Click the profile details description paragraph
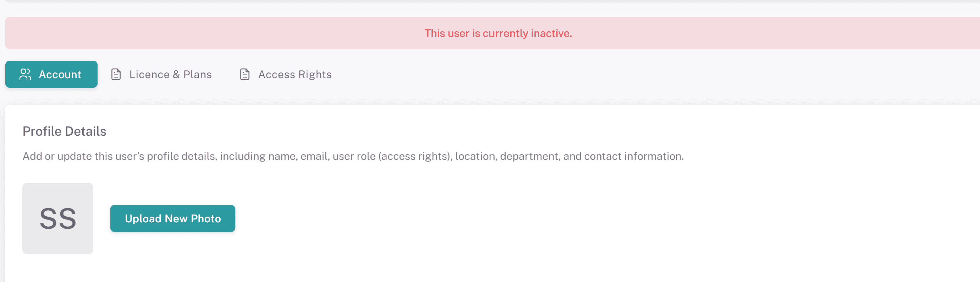Screen dimensions: 980x282 coord(353,156)
